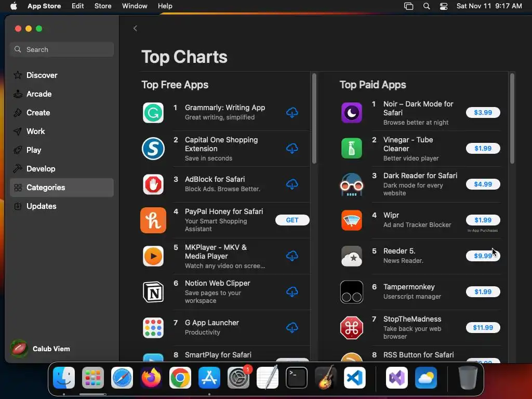Buy Wipr for $1.99

point(483,220)
